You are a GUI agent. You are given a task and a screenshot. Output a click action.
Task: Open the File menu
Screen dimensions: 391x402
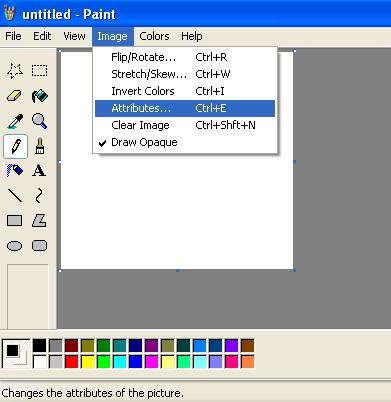pyautogui.click(x=13, y=36)
